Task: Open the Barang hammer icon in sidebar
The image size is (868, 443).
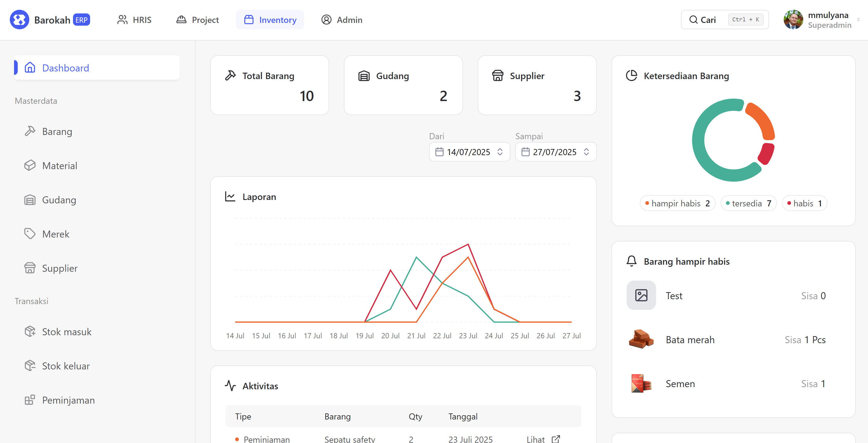Action: (30, 131)
